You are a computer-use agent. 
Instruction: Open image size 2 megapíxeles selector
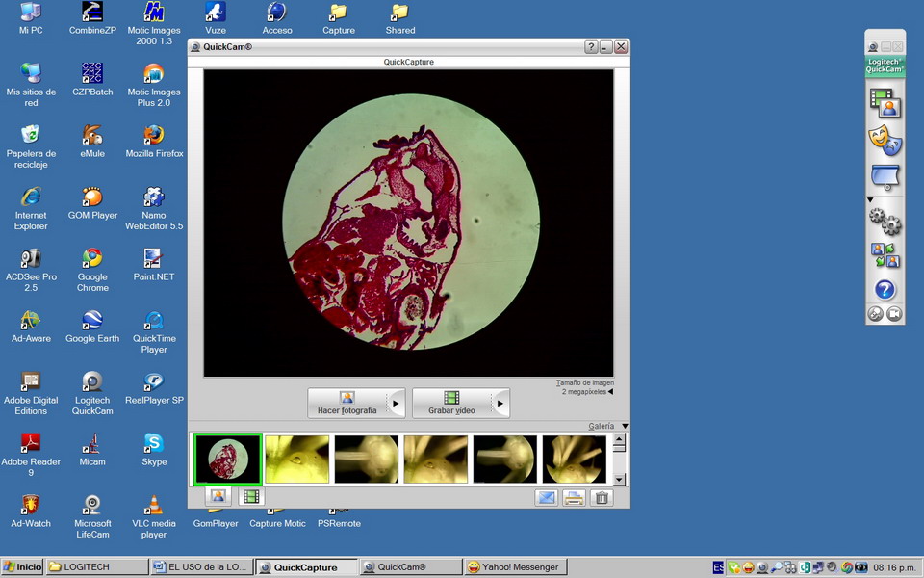587,392
